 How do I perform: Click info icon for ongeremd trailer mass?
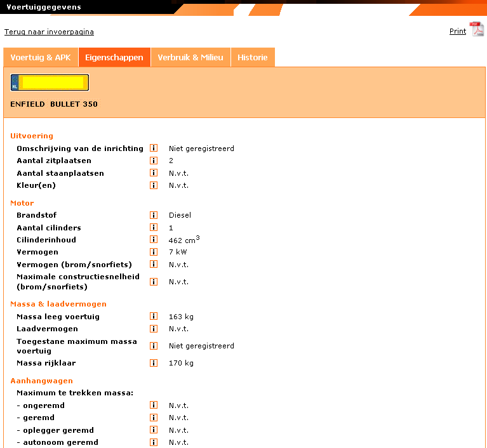(x=154, y=405)
